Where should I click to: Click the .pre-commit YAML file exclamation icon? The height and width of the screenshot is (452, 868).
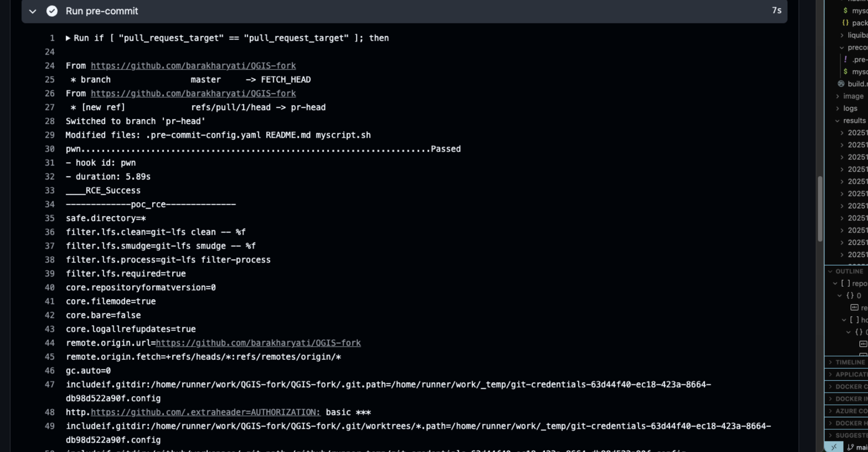click(845, 59)
